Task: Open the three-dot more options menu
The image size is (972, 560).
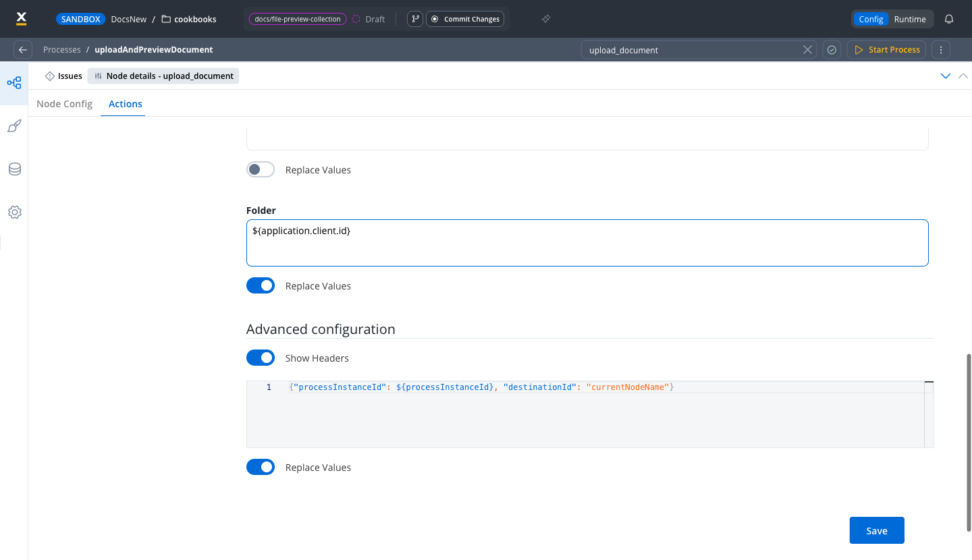Action: 941,50
